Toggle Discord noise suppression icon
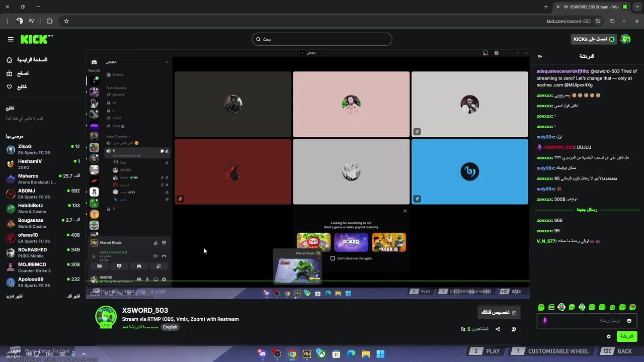Screen dimensions: 644x362 [x=155, y=256]
